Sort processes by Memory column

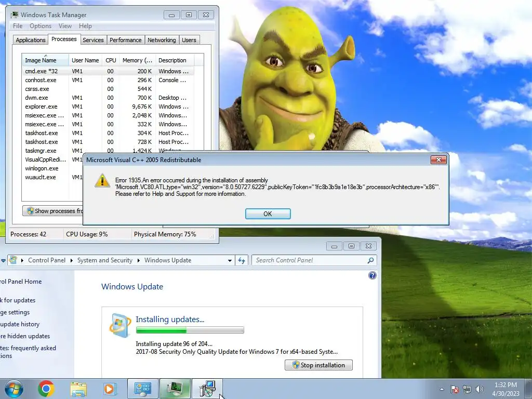137,60
